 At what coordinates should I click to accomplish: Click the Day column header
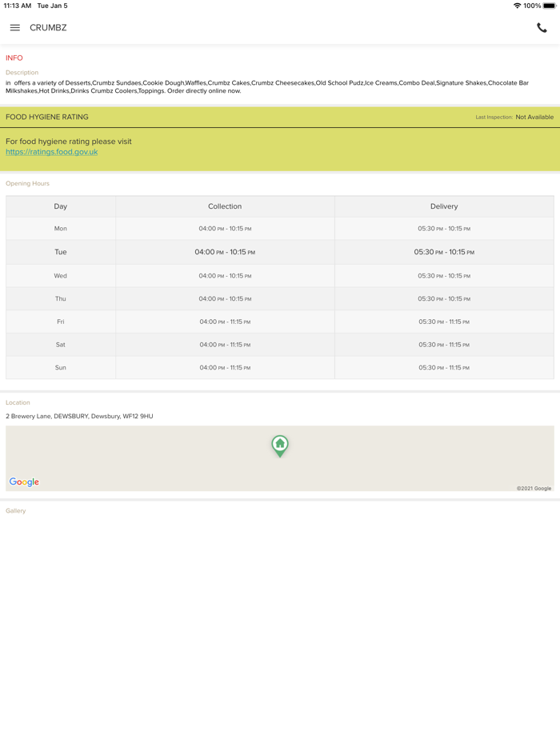tap(61, 206)
